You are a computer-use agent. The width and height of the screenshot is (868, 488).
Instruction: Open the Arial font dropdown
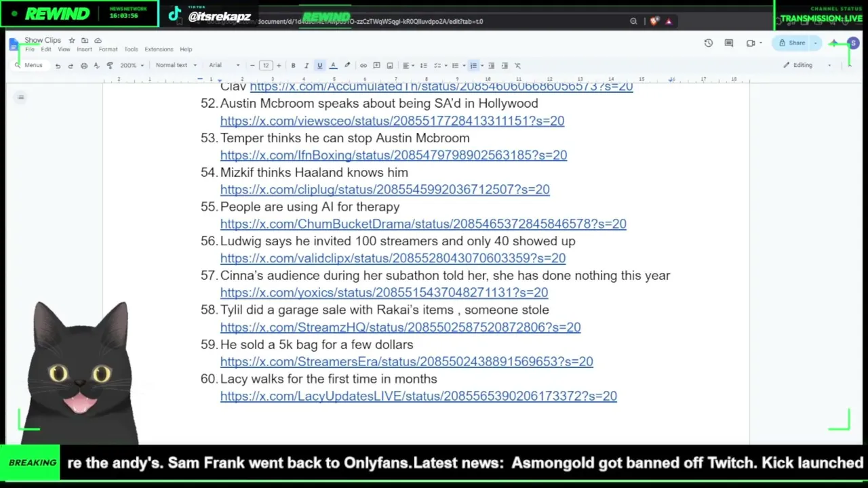point(224,66)
